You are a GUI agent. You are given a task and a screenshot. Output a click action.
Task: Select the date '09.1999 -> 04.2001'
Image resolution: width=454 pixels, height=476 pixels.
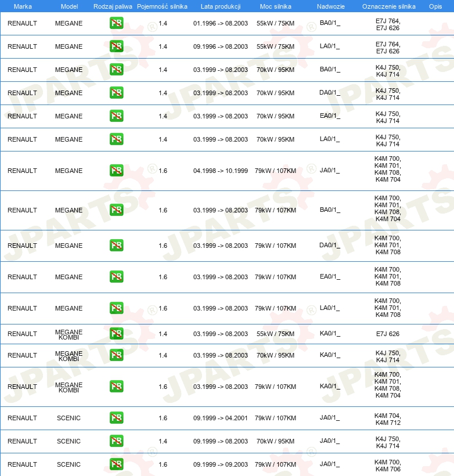pos(221,418)
